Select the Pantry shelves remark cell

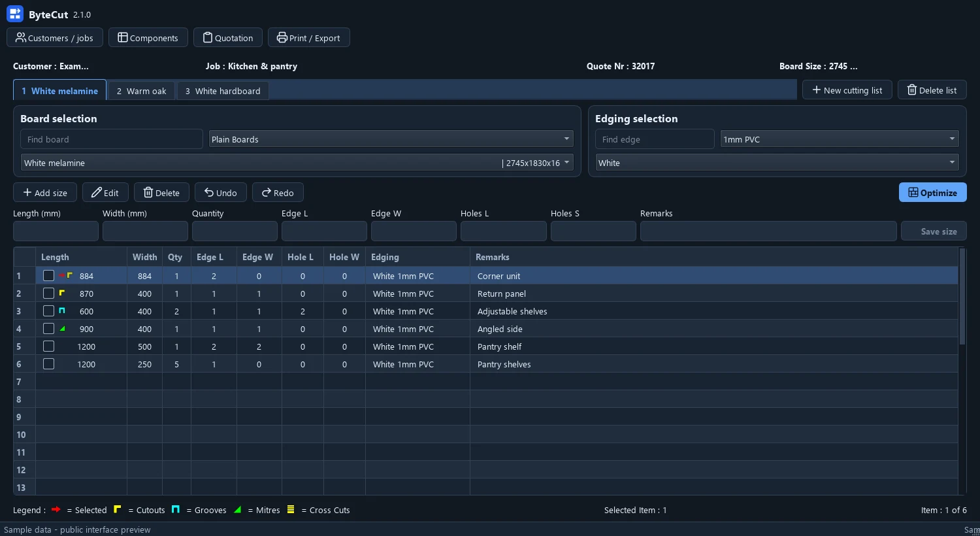(714, 364)
